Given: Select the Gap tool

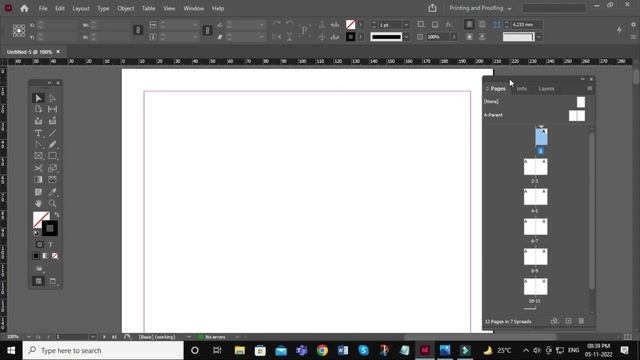Looking at the screenshot, I should click(52, 109).
